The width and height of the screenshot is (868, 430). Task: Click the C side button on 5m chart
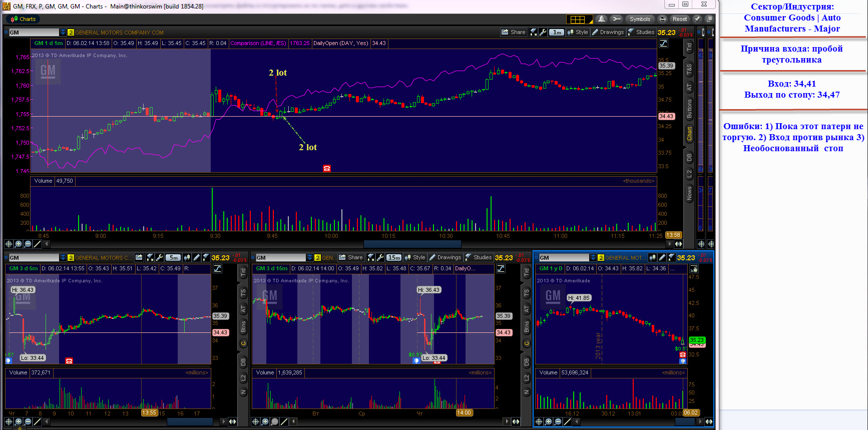point(243,343)
